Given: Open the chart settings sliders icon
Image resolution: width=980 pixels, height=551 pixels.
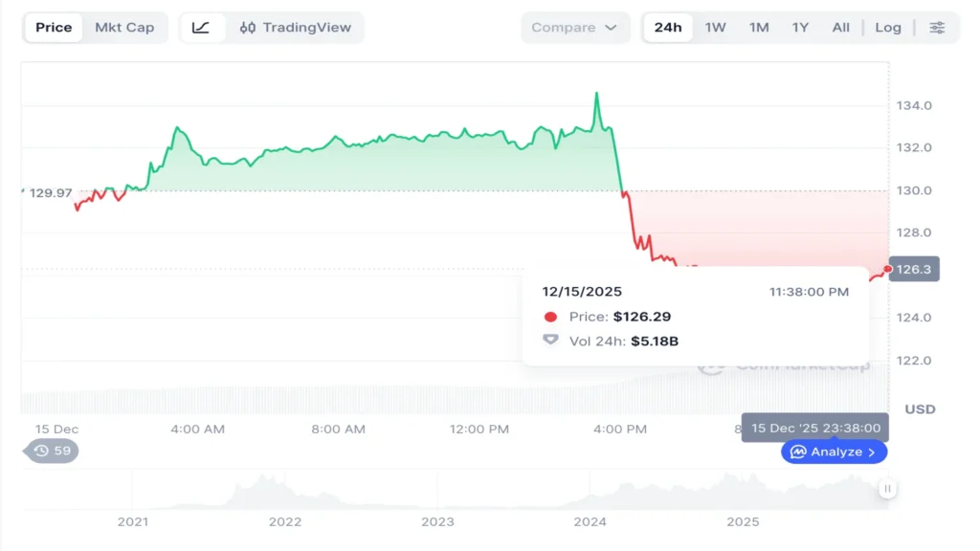Looking at the screenshot, I should point(936,28).
